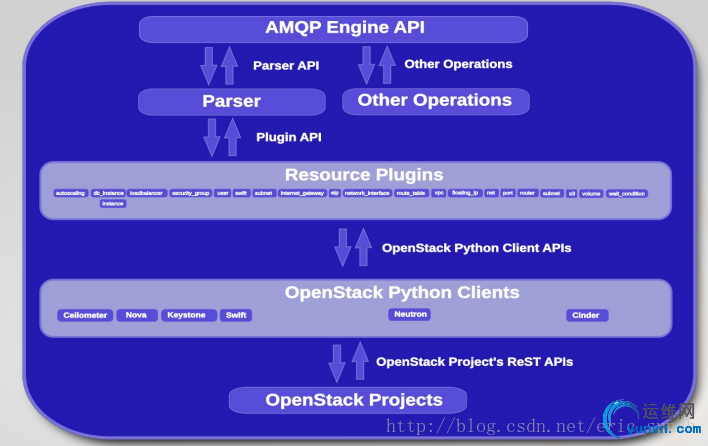The width and height of the screenshot is (708, 446).
Task: Select the Ceilometer client tag
Action: (x=85, y=315)
